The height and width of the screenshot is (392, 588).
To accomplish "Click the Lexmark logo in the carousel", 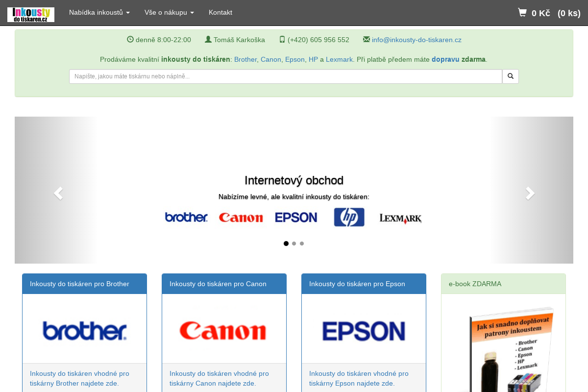I will click(x=401, y=219).
